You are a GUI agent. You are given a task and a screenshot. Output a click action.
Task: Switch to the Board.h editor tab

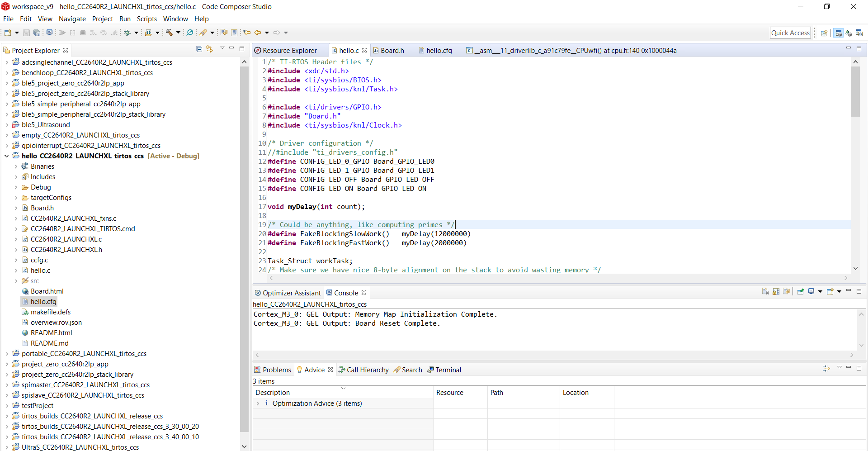392,51
